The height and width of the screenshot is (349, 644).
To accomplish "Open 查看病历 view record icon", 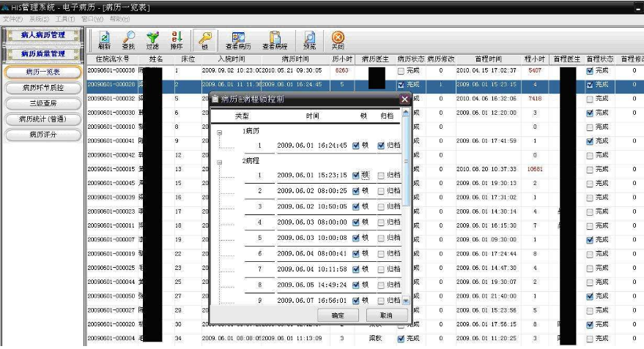I will click(x=238, y=40).
